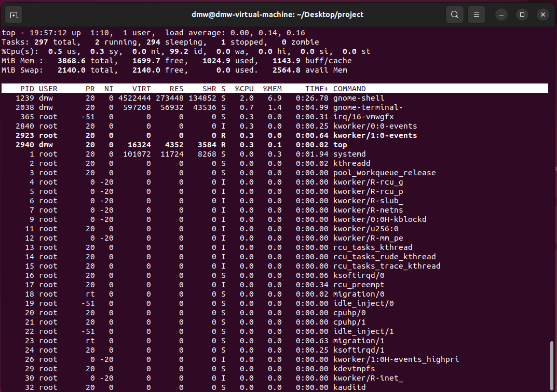Maximize the terminal window

522,15
